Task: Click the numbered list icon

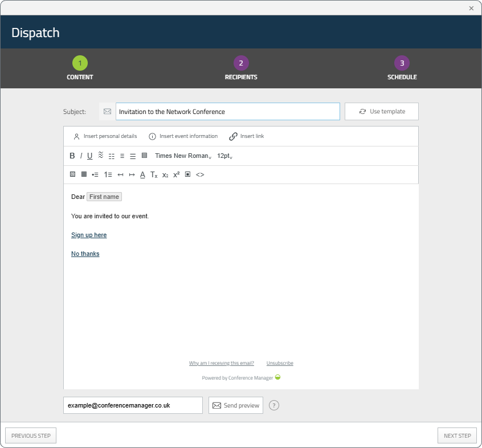Action: (x=108, y=174)
